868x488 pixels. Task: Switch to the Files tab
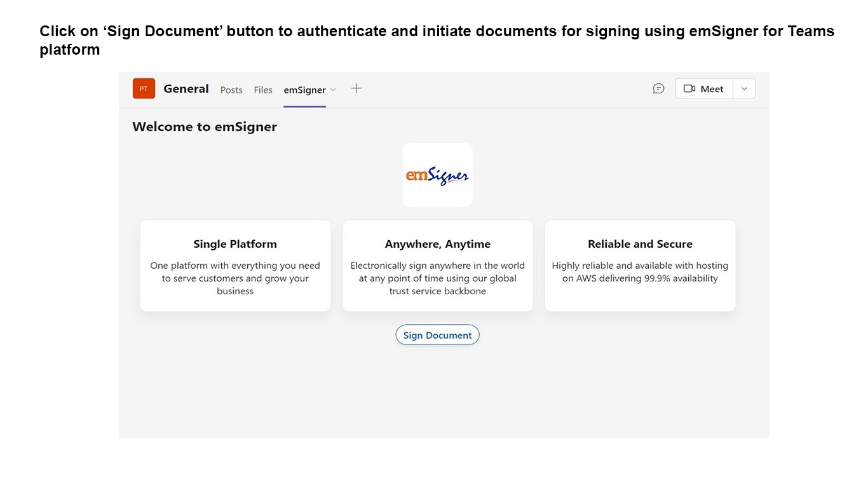(263, 90)
